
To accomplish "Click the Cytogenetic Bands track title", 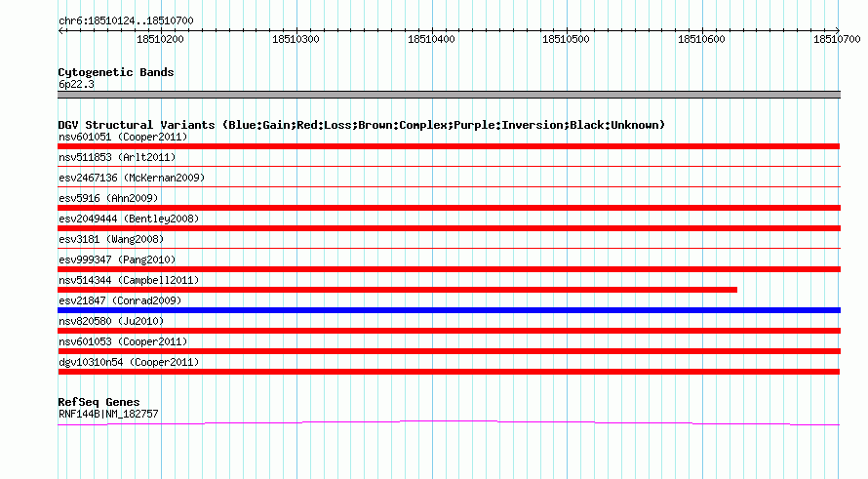I will (x=116, y=72).
